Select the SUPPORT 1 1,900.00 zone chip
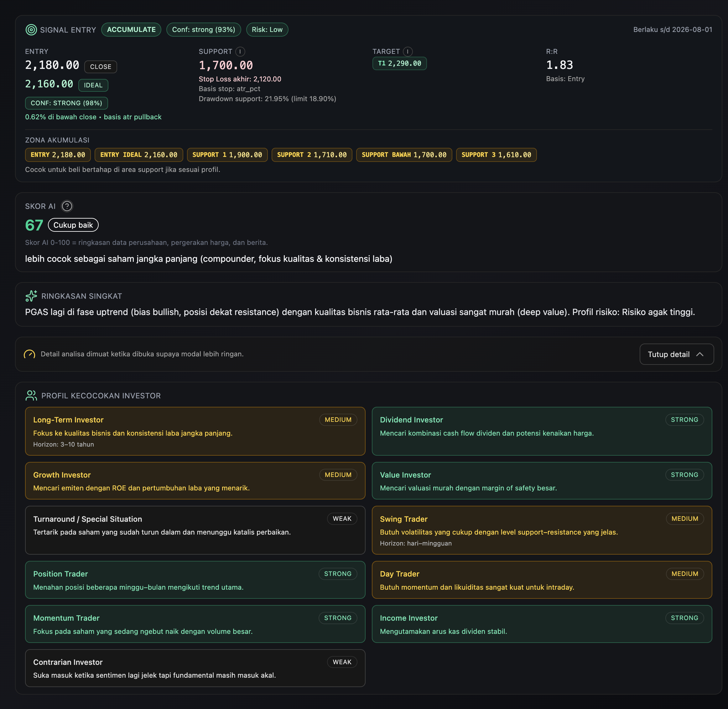This screenshot has height=709, width=728. click(x=227, y=155)
